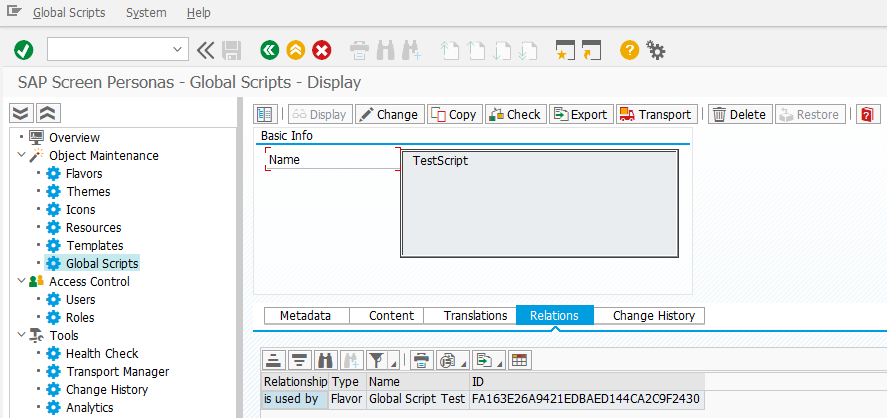Viewport: 887px width, 418px height.
Task: Select Global Scripts in the navigation tree
Action: pos(102,264)
